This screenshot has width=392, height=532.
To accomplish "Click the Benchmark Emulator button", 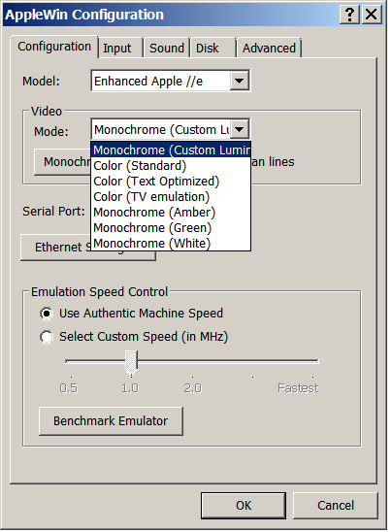I will click(111, 421).
